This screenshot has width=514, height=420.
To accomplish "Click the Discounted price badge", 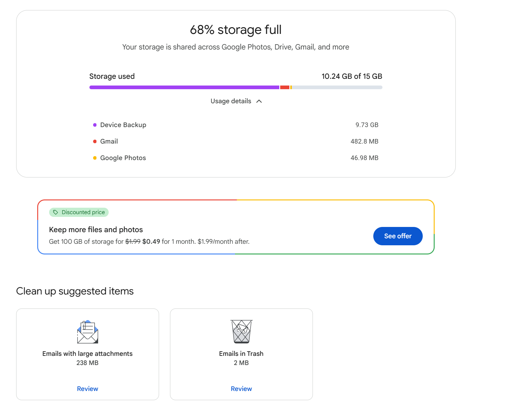I will coord(79,212).
